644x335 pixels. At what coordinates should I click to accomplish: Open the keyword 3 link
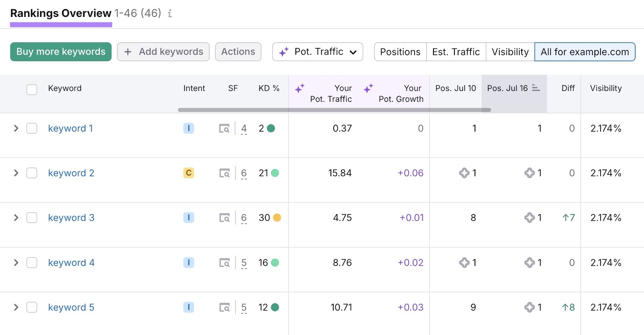71,218
